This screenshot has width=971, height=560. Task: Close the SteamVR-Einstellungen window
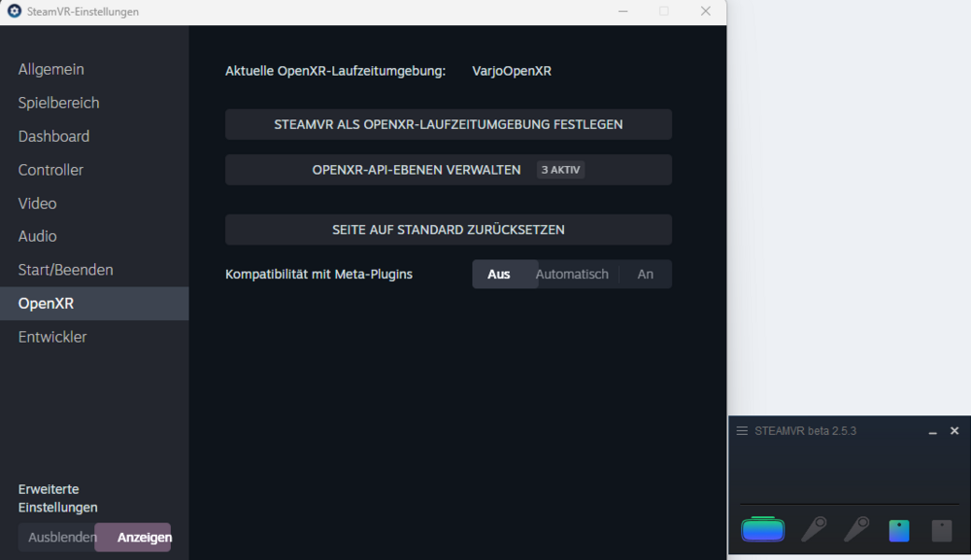705,11
